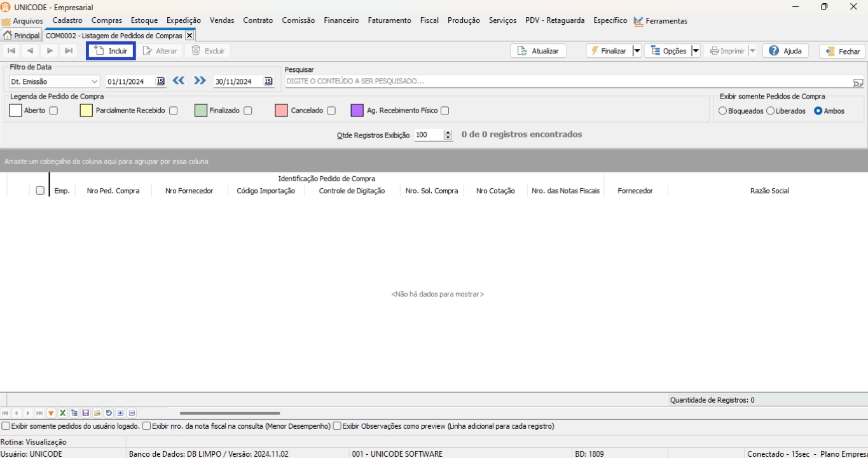Click the purple save layout icon
The height and width of the screenshot is (458, 868).
coord(86,413)
